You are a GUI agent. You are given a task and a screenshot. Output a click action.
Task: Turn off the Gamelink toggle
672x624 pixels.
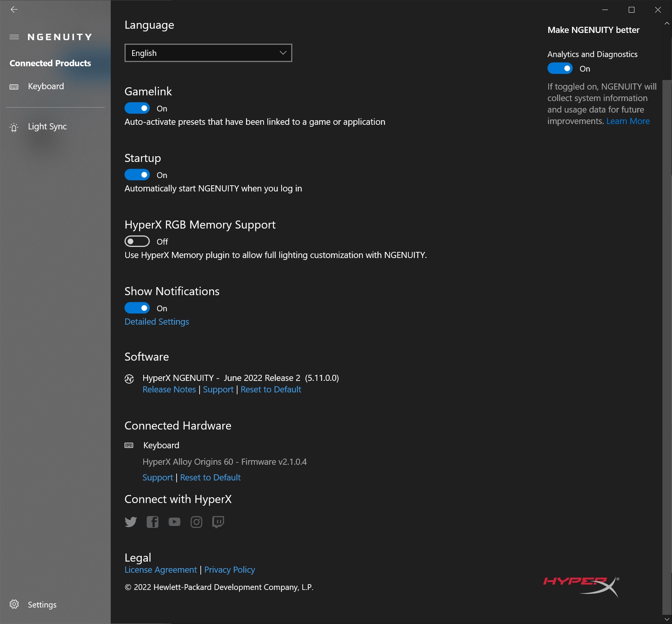coord(137,108)
